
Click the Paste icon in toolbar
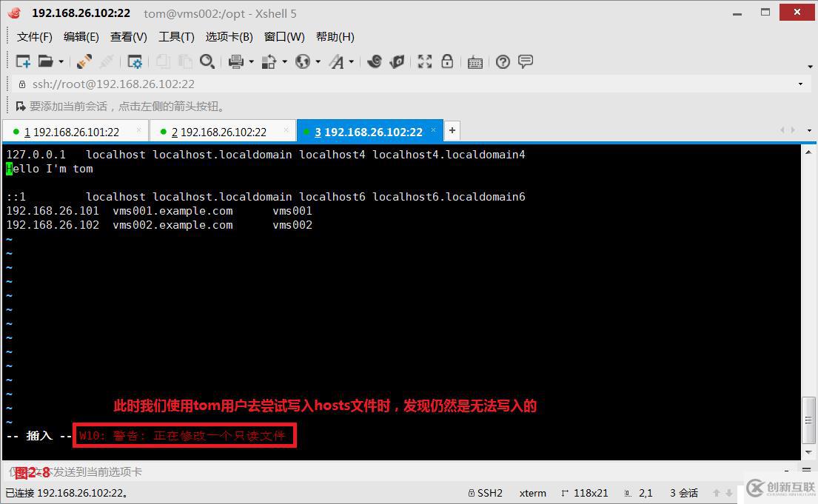click(x=185, y=61)
